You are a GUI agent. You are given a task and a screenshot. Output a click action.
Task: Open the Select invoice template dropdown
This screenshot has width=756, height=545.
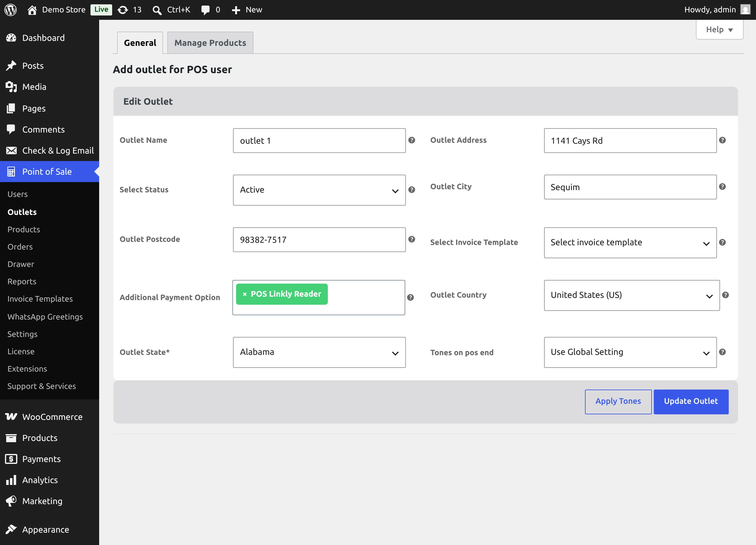click(x=630, y=242)
